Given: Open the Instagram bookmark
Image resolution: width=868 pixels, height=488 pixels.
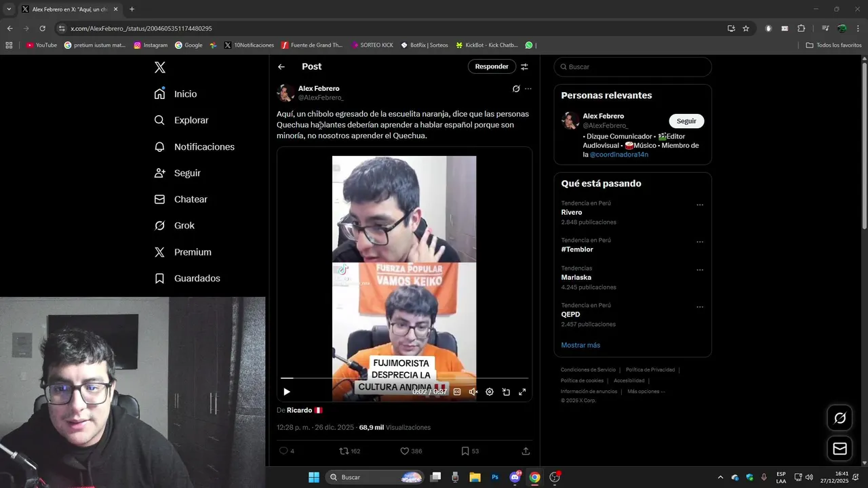Looking at the screenshot, I should [151, 45].
